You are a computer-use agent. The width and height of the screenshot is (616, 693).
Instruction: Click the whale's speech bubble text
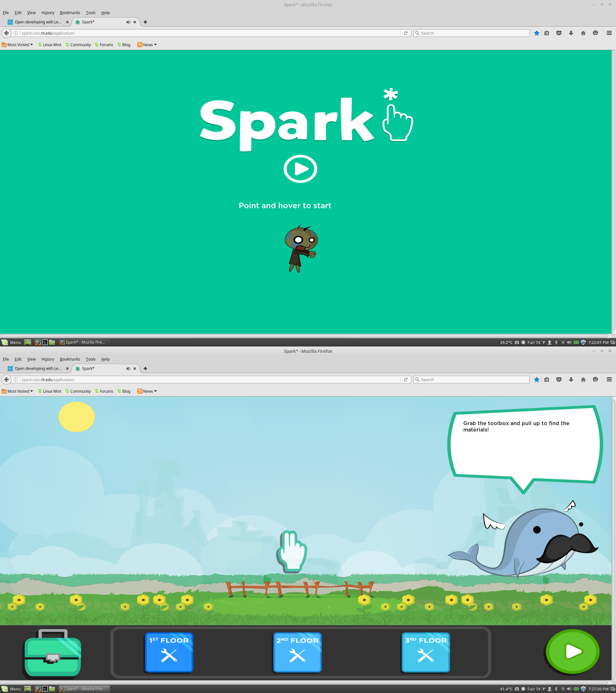pyautogui.click(x=516, y=426)
